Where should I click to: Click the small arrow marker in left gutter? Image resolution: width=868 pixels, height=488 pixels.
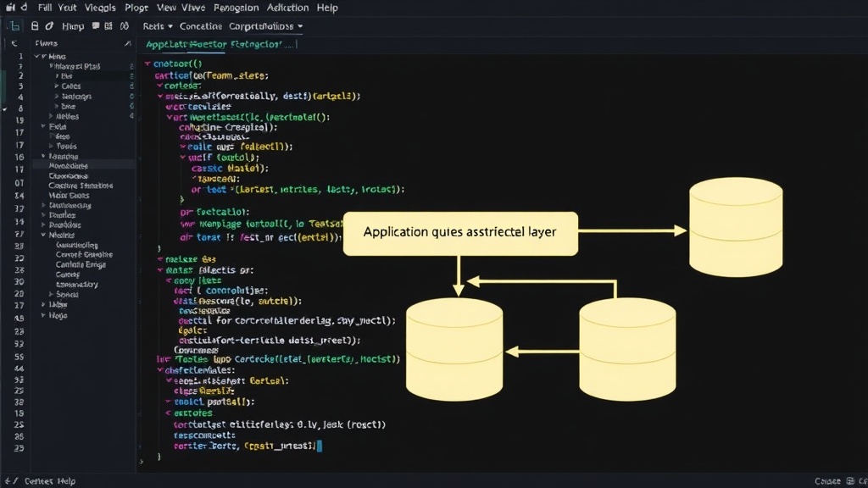tap(4, 109)
